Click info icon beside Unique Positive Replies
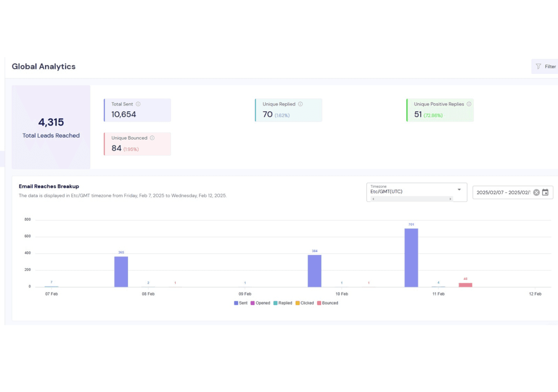Screen dimensions: 558x392 click(469, 104)
